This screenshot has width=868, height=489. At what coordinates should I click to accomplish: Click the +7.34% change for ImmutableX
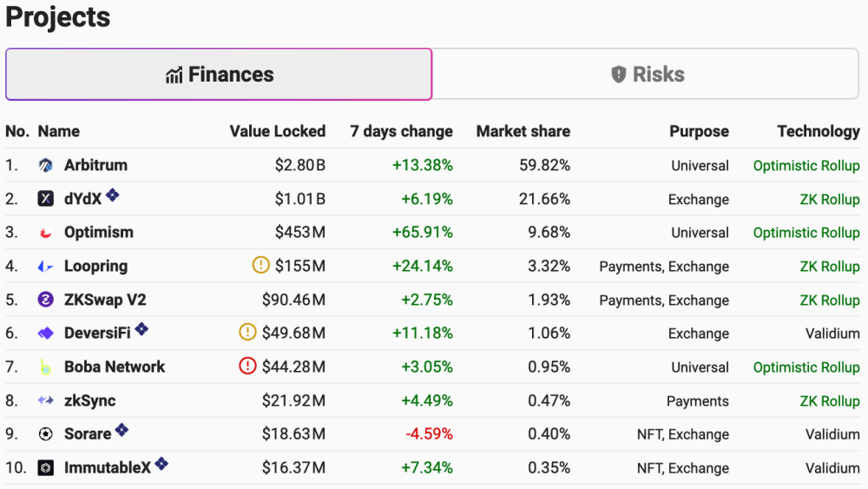[427, 468]
